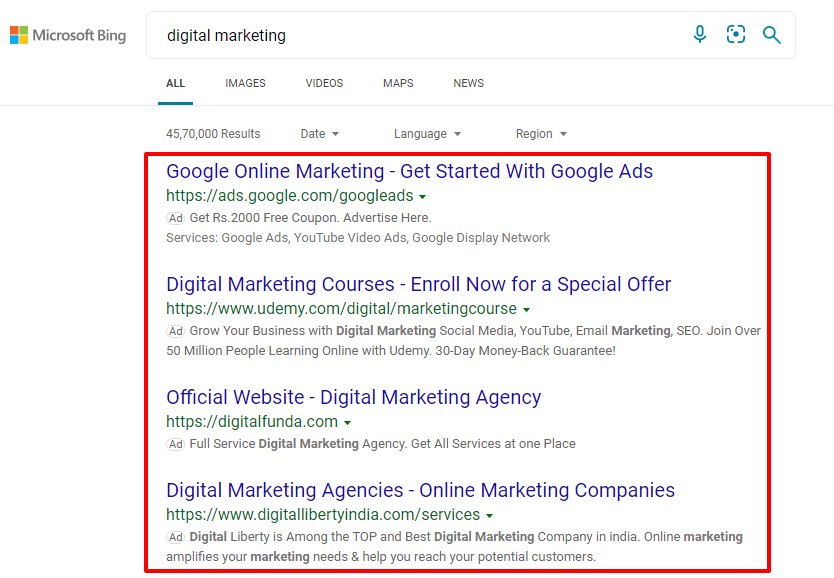The image size is (834, 578).
Task: Open the Maps tab
Action: tap(398, 83)
